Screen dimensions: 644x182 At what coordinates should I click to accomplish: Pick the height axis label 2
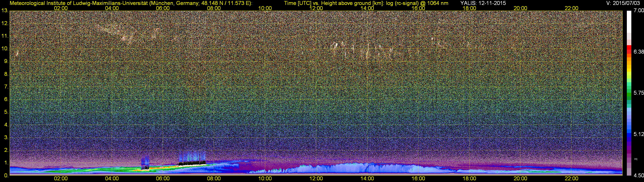(x=6, y=150)
